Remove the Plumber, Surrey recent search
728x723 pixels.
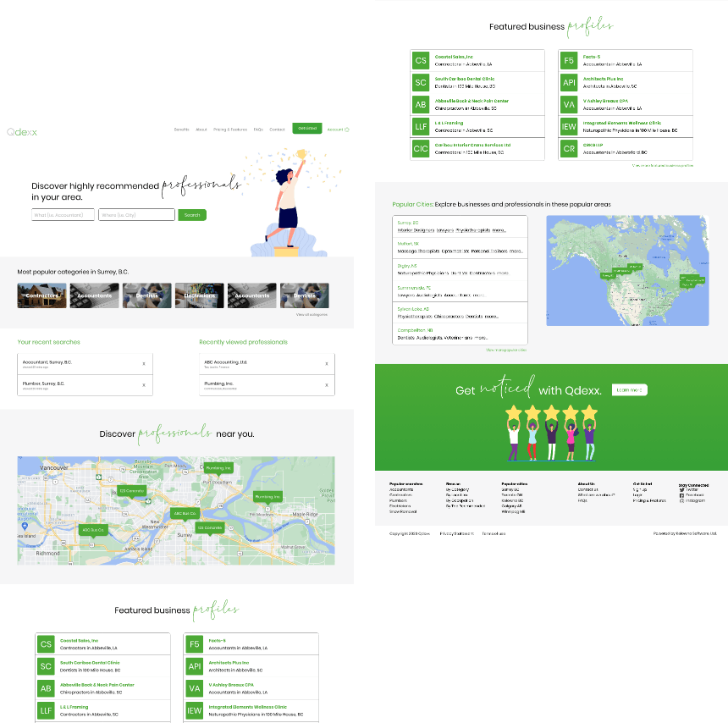point(144,384)
